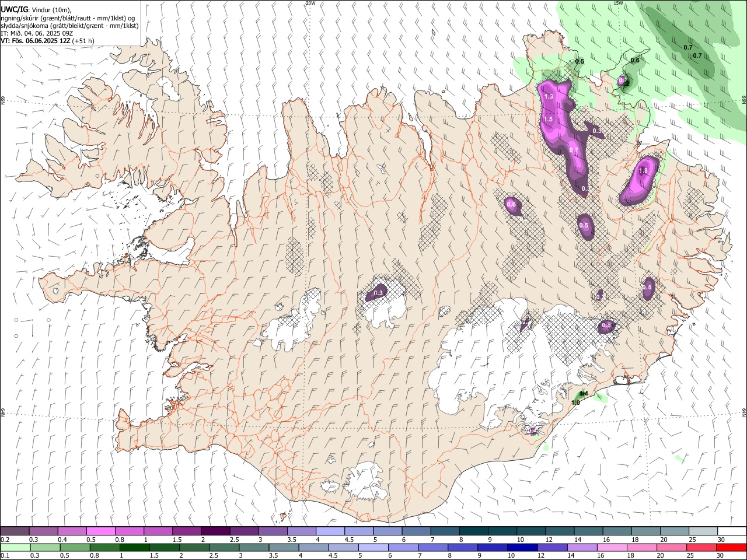The image size is (747, 560).
Task: Click the 0.2 label in the snow legend
Action: click(5, 540)
